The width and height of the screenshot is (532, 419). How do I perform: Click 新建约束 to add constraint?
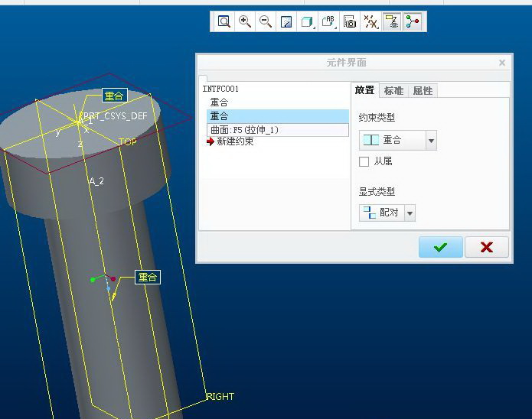click(x=234, y=141)
